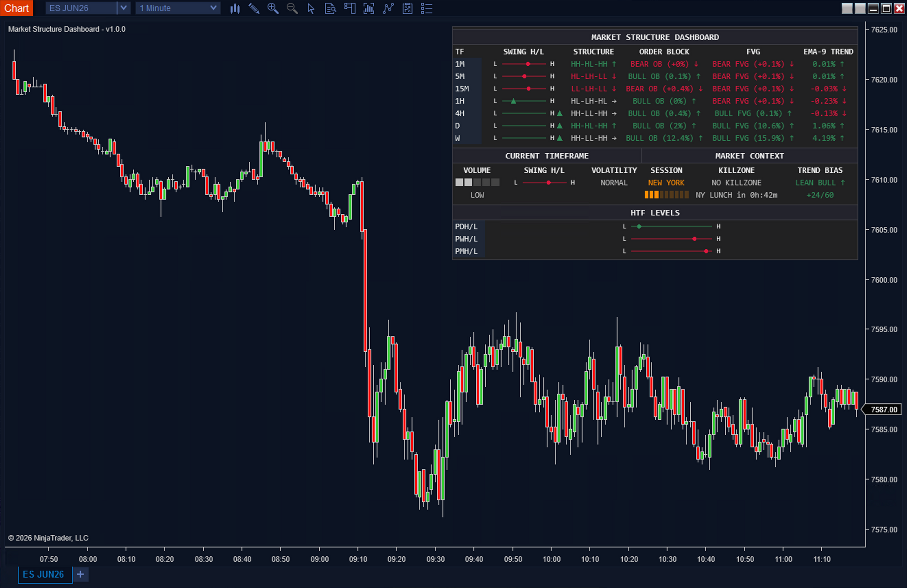The width and height of the screenshot is (907, 588).
Task: Click the 'HL-LH-LL' structure cell
Action: [593, 76]
